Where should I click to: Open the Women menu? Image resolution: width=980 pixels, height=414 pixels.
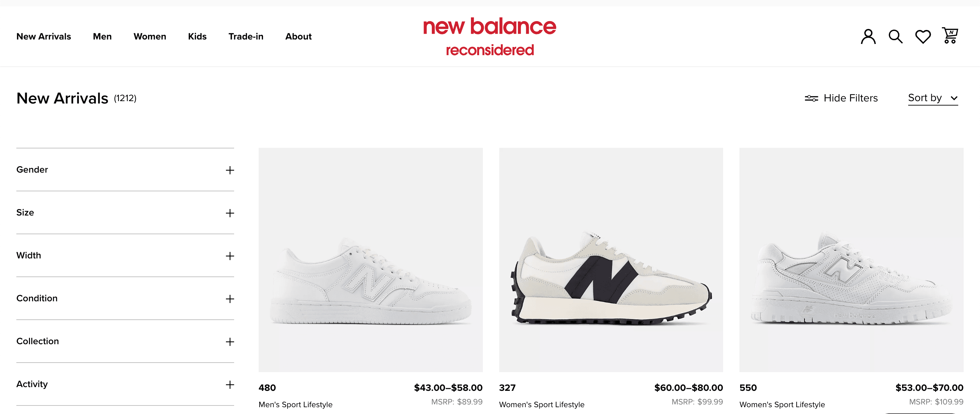coord(149,36)
